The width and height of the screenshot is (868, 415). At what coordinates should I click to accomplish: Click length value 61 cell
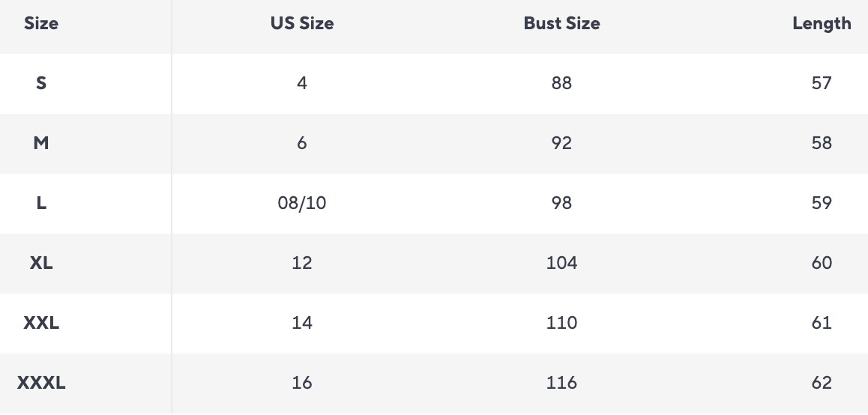pyautogui.click(x=822, y=323)
